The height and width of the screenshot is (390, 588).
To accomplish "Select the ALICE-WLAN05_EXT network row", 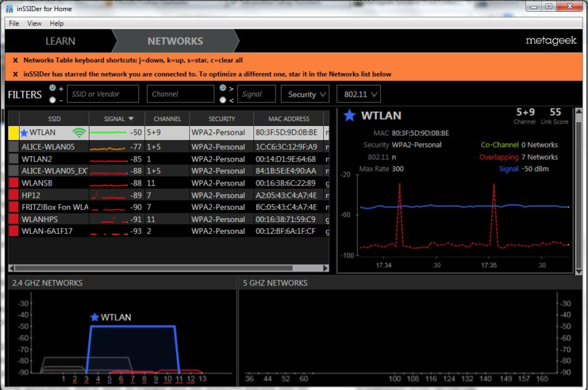I will click(x=169, y=171).
